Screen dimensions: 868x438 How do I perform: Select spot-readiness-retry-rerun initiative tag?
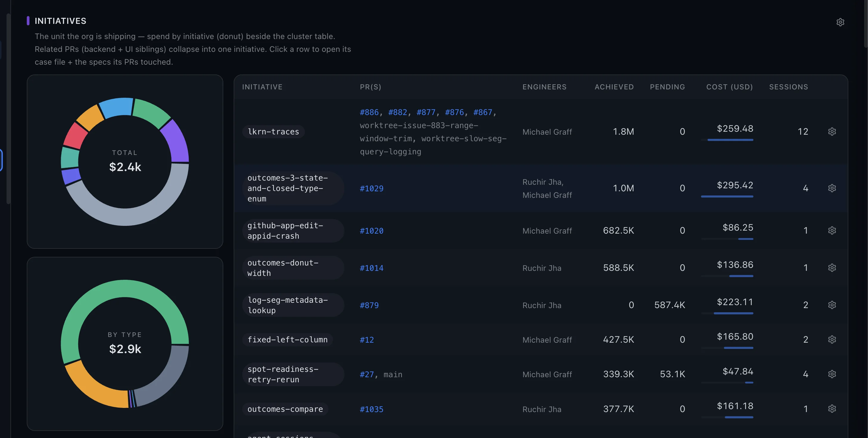pyautogui.click(x=293, y=374)
